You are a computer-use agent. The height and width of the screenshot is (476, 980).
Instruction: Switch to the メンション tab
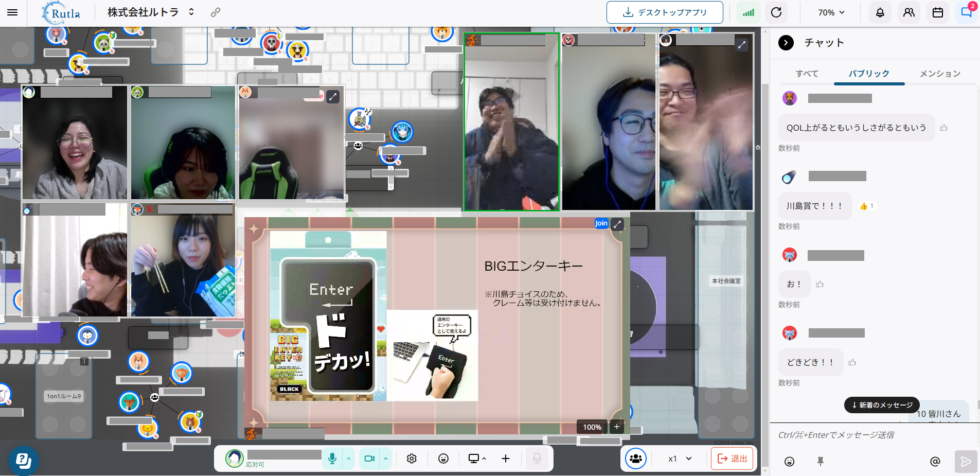point(940,74)
